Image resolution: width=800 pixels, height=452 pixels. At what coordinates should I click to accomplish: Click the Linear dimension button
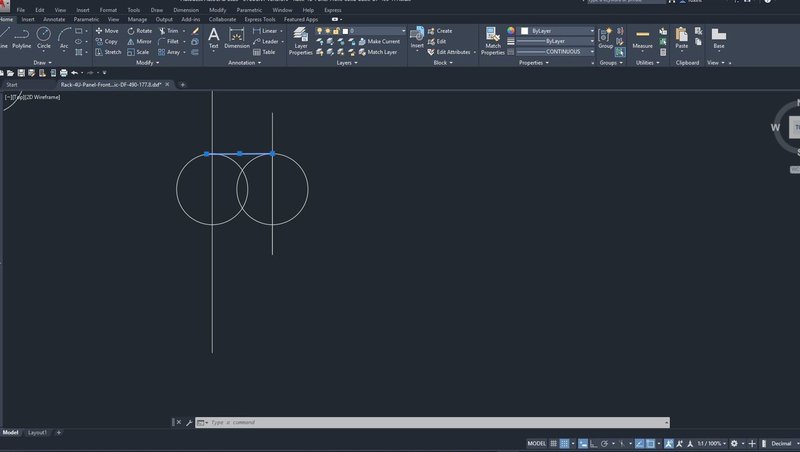click(x=265, y=31)
